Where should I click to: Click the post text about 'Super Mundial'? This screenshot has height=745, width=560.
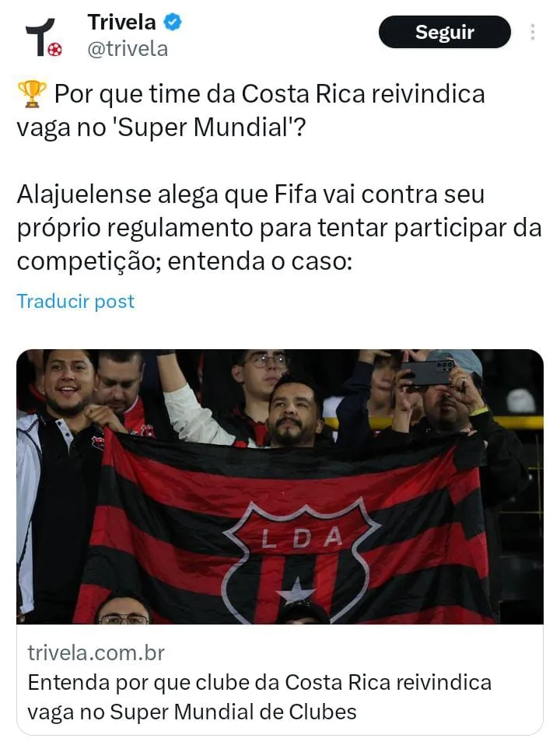point(251,110)
